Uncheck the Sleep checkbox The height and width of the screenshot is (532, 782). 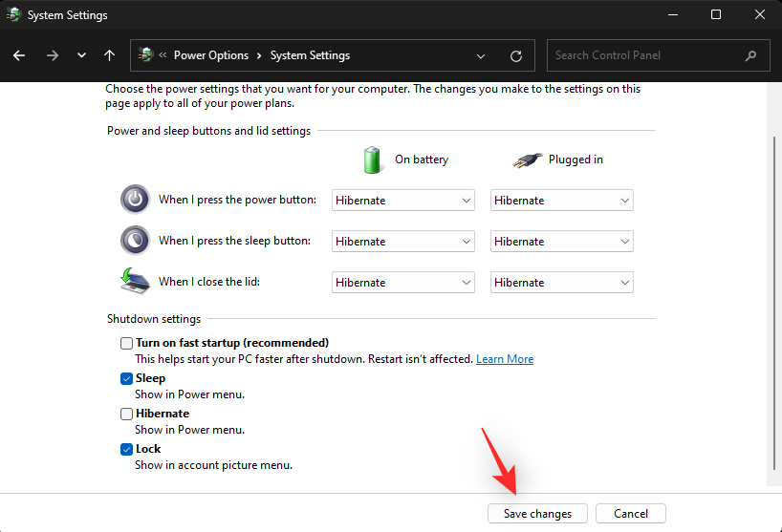click(127, 378)
